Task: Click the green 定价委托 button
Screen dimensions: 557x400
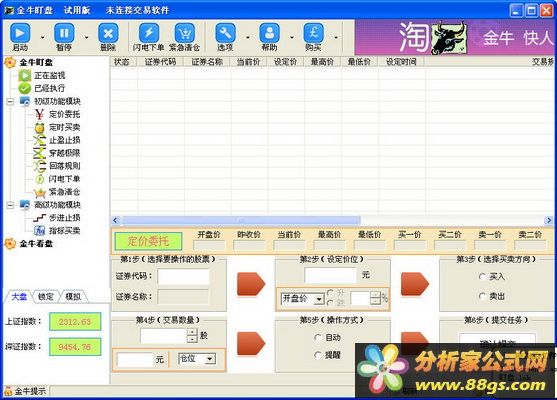Action: (148, 242)
